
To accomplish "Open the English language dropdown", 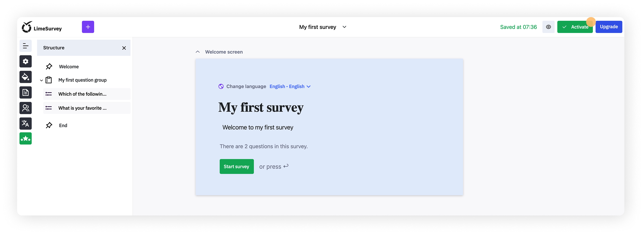I will [290, 86].
